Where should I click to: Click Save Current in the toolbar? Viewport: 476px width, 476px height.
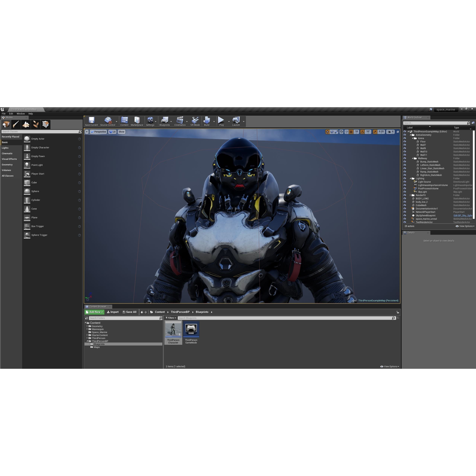tap(91, 121)
